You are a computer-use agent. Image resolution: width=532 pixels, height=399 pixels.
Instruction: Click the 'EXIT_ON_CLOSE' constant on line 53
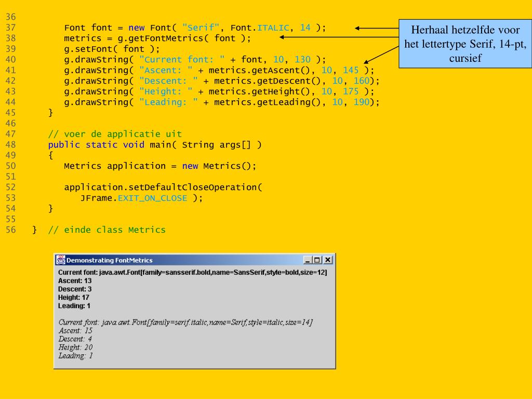tap(152, 198)
